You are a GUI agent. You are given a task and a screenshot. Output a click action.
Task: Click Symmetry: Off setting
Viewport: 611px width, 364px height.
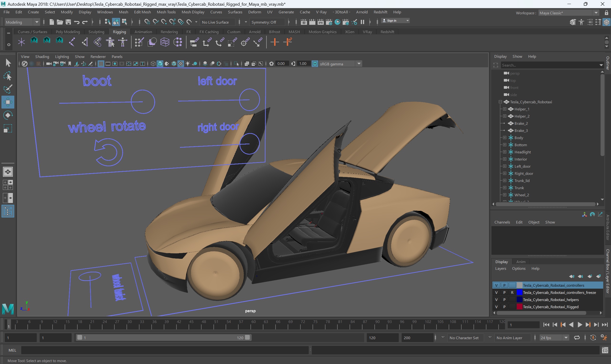pyautogui.click(x=267, y=22)
